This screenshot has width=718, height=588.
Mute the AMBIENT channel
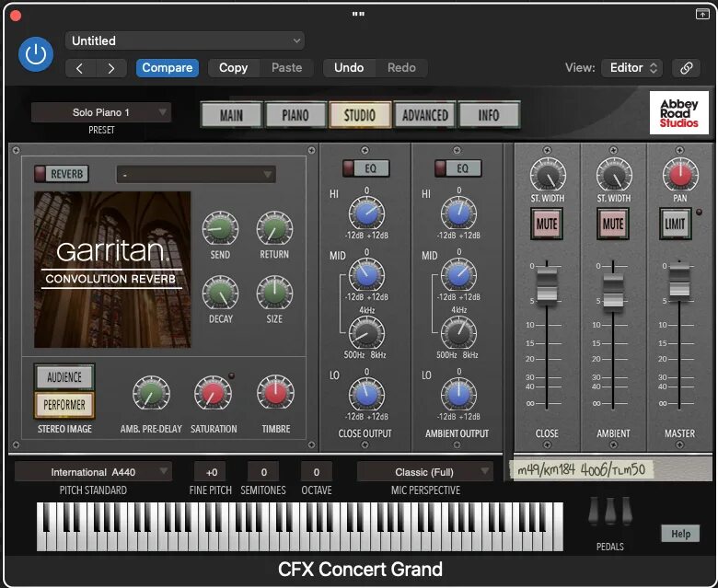[x=613, y=224]
